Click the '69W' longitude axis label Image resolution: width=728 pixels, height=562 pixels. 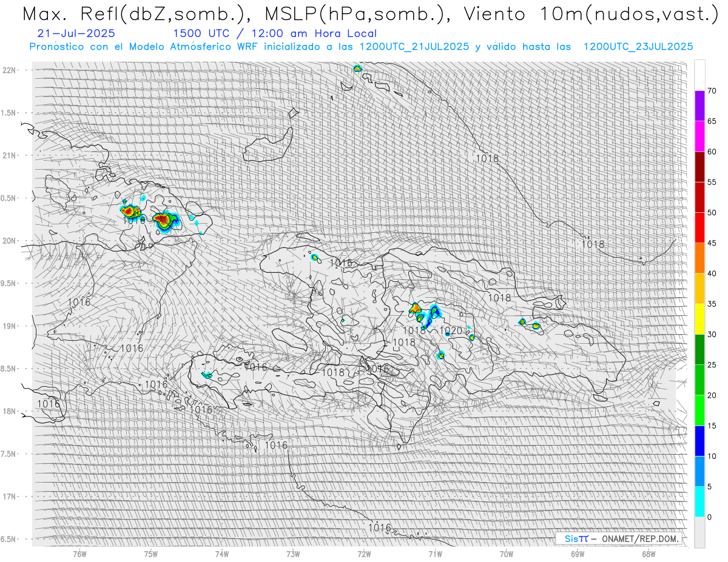point(577,554)
